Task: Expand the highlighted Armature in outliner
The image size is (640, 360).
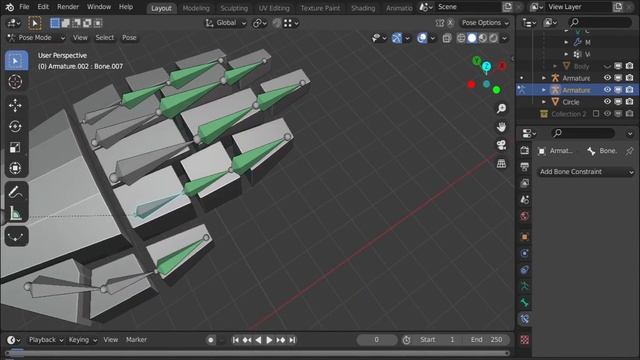Action: coord(544,90)
